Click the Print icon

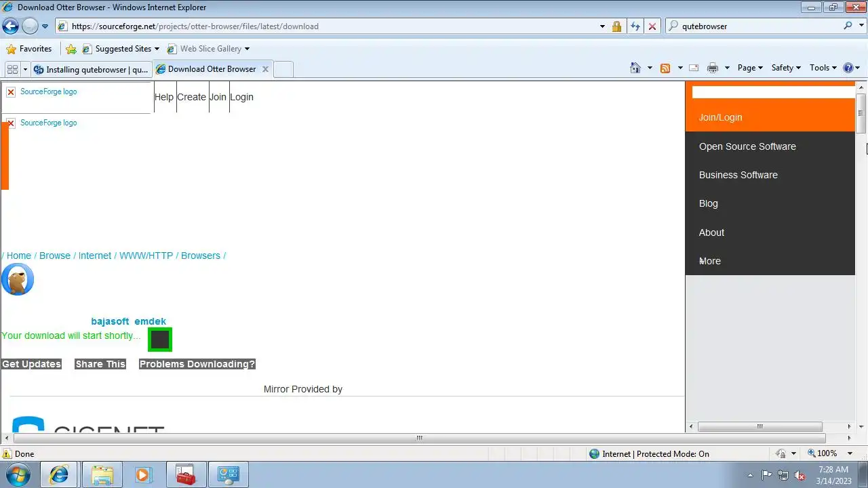[x=713, y=68]
